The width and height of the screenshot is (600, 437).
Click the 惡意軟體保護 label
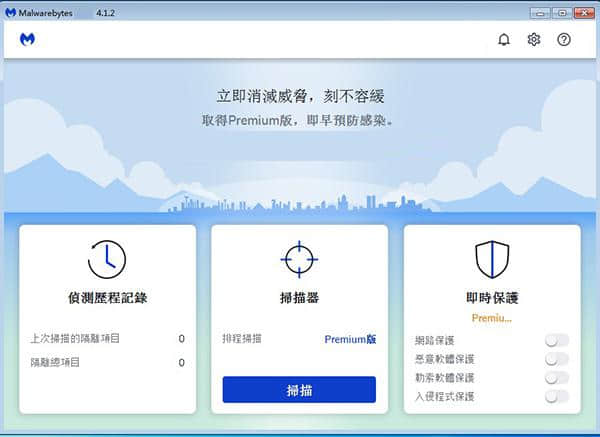tap(445, 359)
